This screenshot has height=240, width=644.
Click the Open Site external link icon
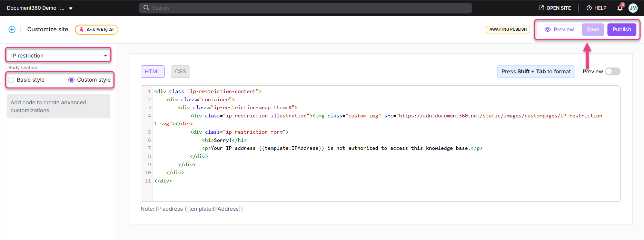(x=541, y=8)
